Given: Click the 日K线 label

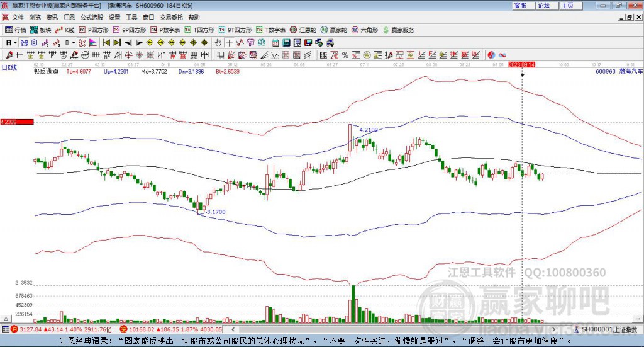Looking at the screenshot, I should click(9, 67).
